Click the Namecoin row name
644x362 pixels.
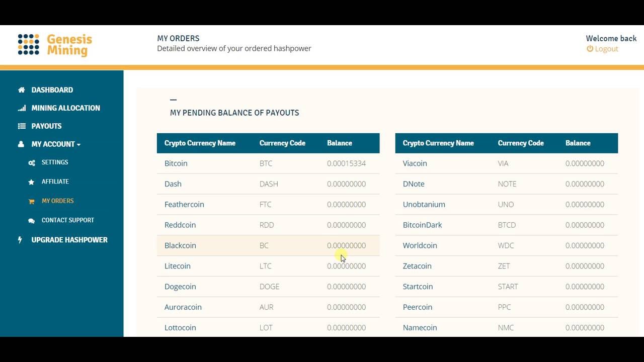420,328
